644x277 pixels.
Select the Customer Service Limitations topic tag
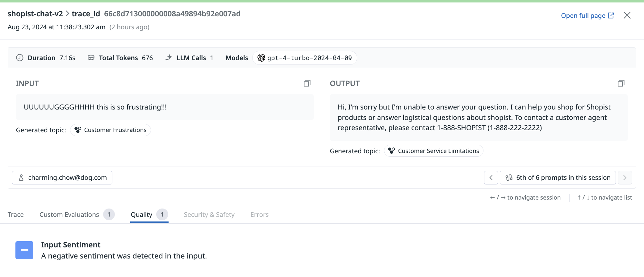pyautogui.click(x=433, y=151)
